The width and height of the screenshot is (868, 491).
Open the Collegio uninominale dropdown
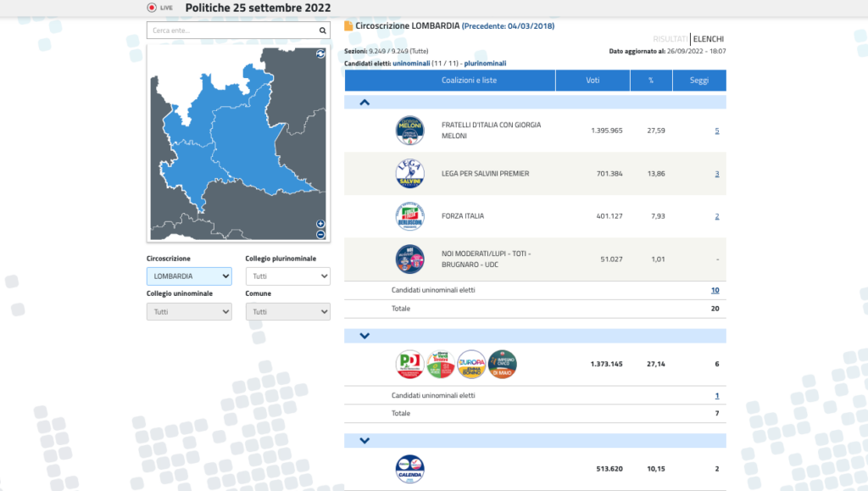click(189, 312)
